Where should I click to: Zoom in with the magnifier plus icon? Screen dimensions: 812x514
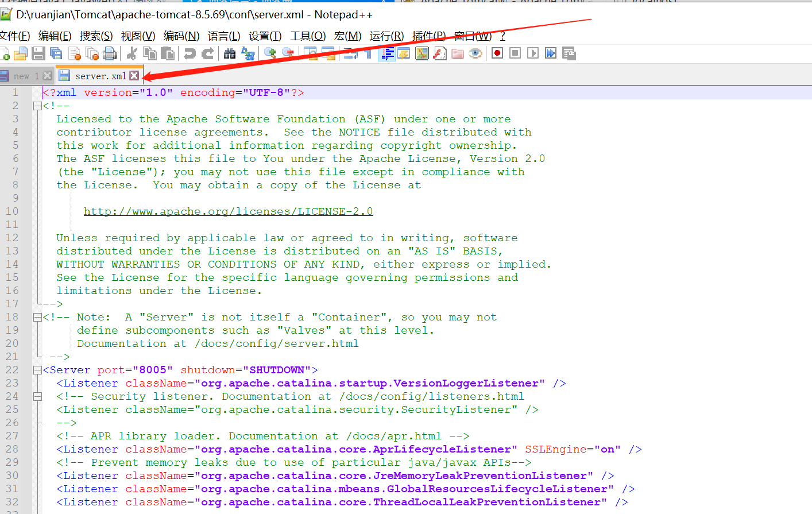click(x=270, y=53)
